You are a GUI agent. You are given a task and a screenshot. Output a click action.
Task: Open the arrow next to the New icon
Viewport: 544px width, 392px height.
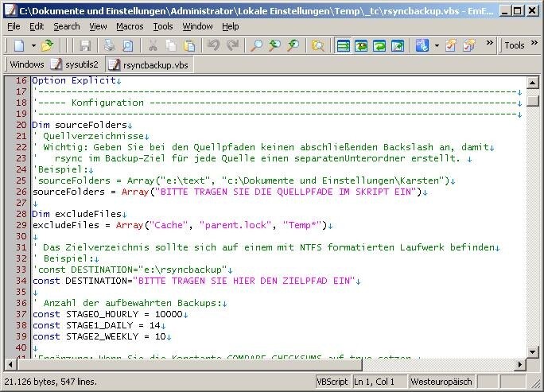33,45
